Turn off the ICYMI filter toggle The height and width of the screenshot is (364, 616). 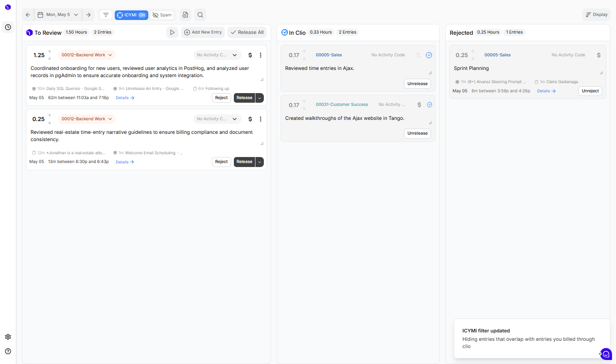click(x=132, y=15)
